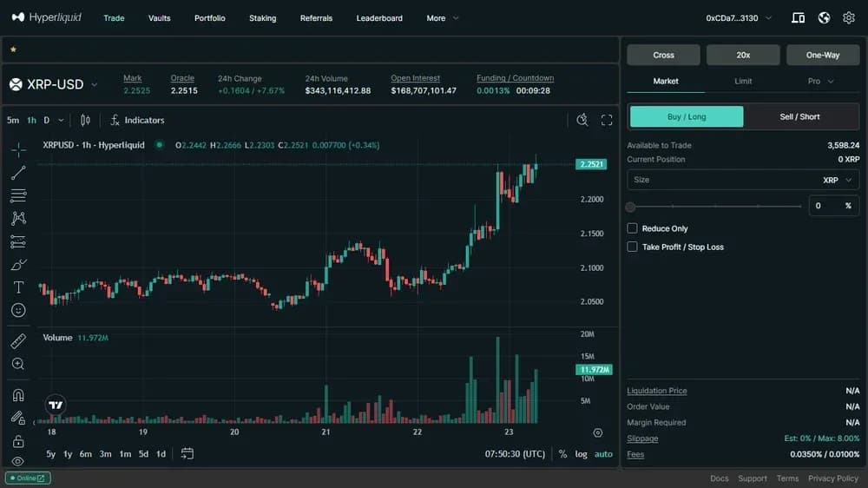The image size is (868, 488).
Task: Click the Sell / Short button
Action: click(799, 116)
